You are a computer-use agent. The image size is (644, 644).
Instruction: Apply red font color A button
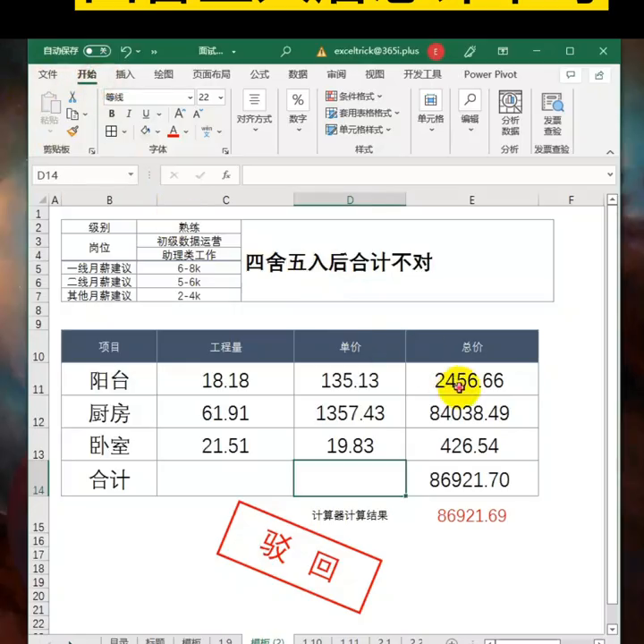click(x=174, y=131)
